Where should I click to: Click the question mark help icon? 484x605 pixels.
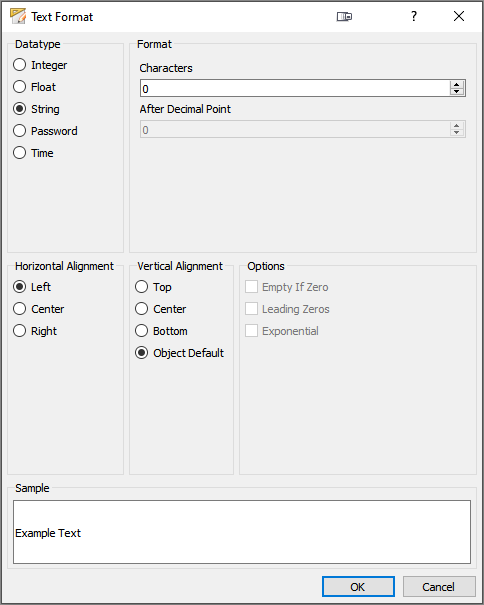coord(414,16)
